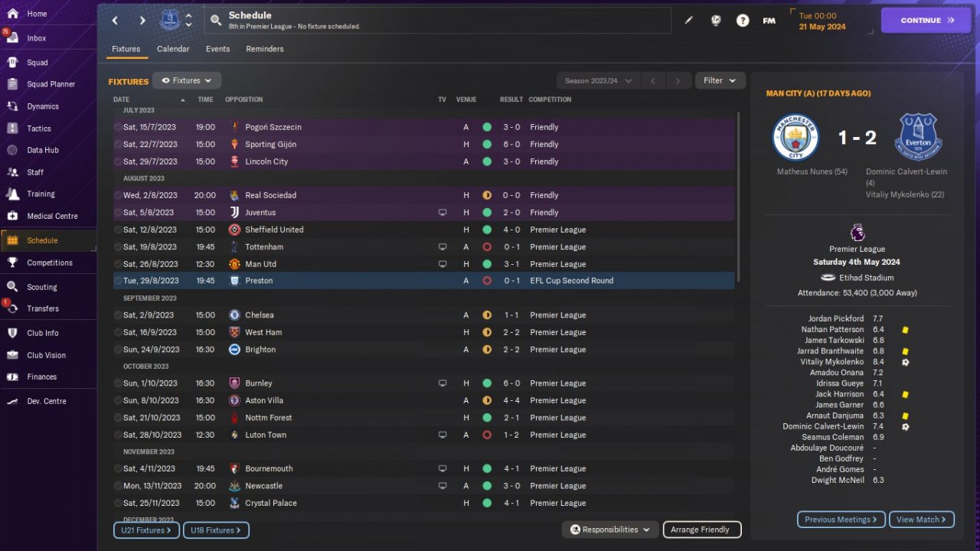Open the Inbox from the sidebar

pos(36,38)
